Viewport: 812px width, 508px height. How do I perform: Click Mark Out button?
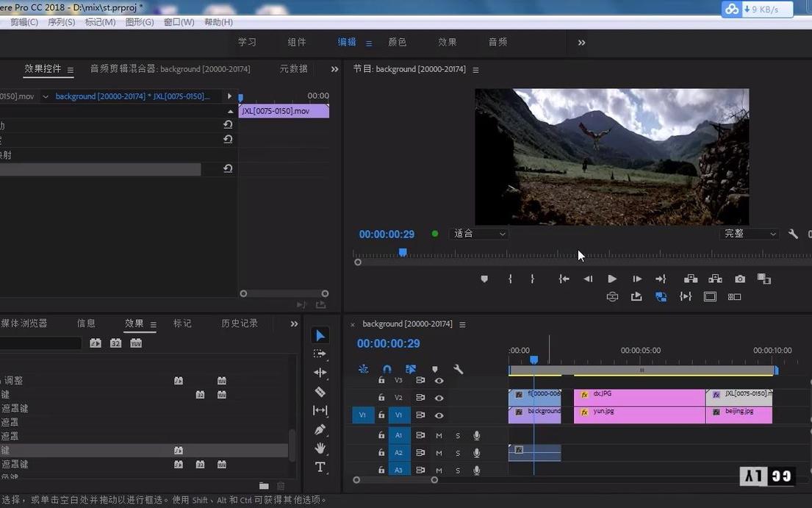[x=532, y=279]
